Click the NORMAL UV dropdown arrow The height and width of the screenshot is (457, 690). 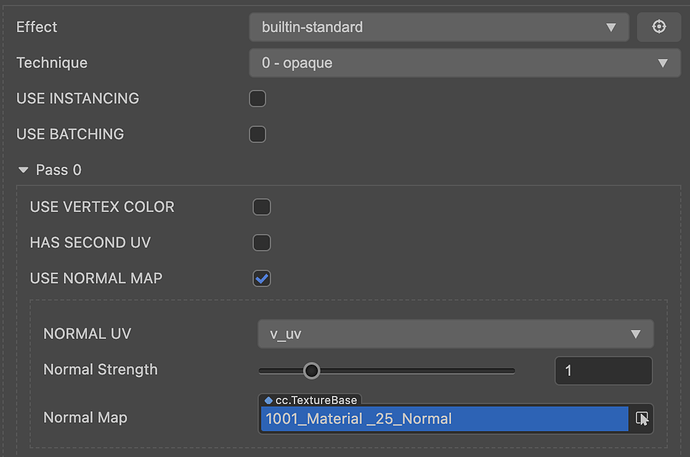635,334
